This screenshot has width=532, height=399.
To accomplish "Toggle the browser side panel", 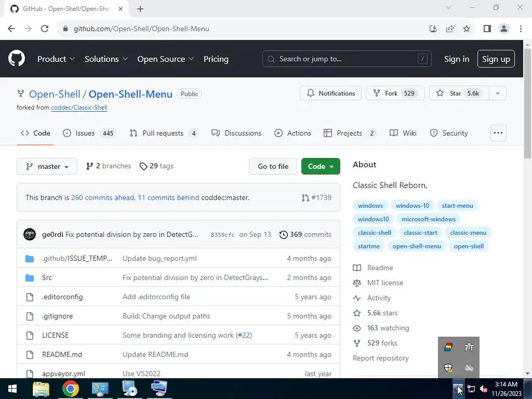I will pyautogui.click(x=487, y=29).
